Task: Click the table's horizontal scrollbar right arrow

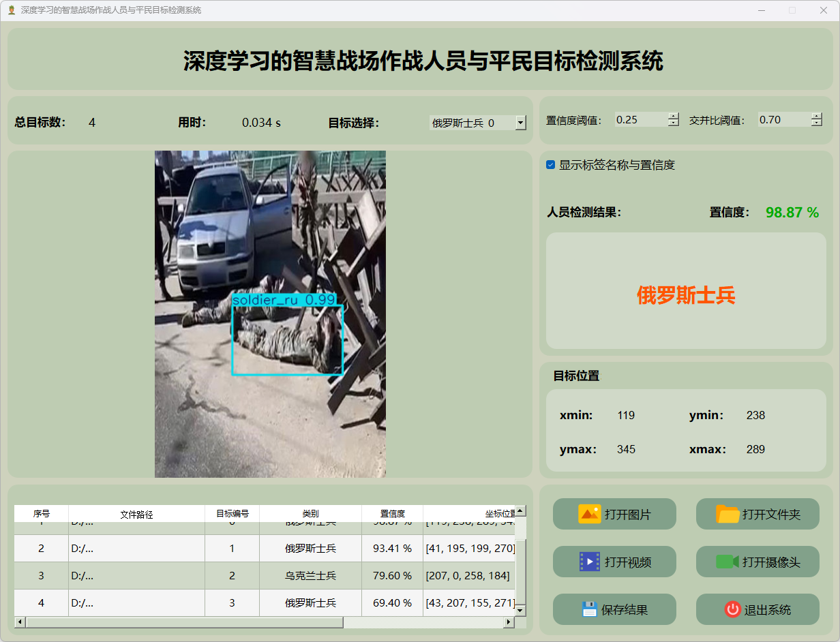Action: tap(508, 622)
